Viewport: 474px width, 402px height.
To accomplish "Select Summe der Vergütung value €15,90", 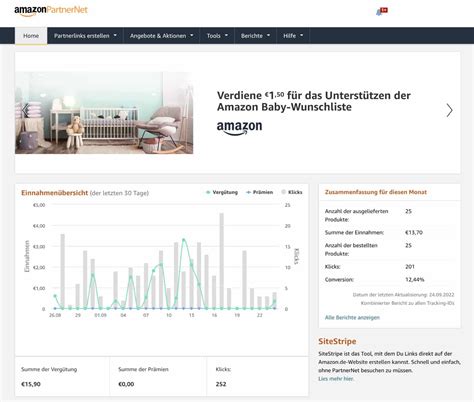I will 31,384.
